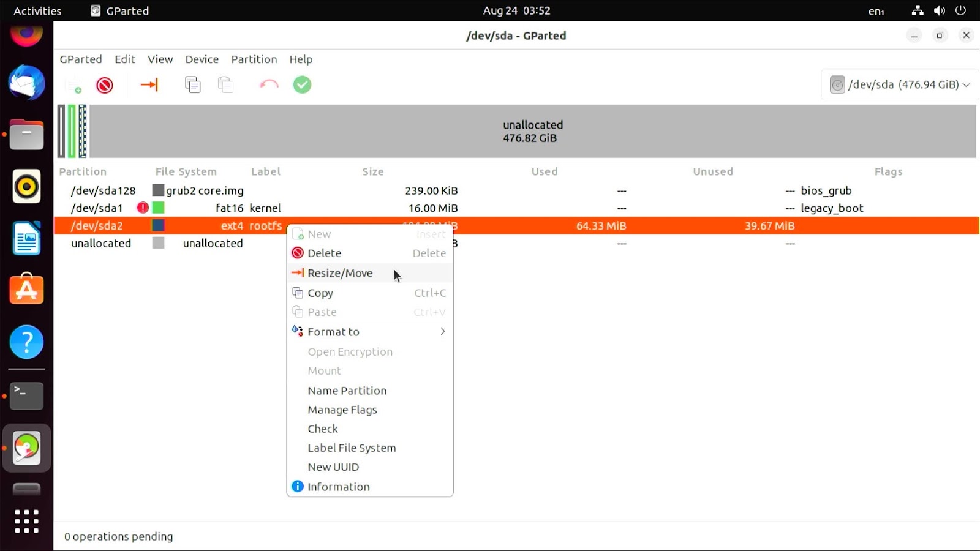Select the unallocated row in the partition list

516,243
